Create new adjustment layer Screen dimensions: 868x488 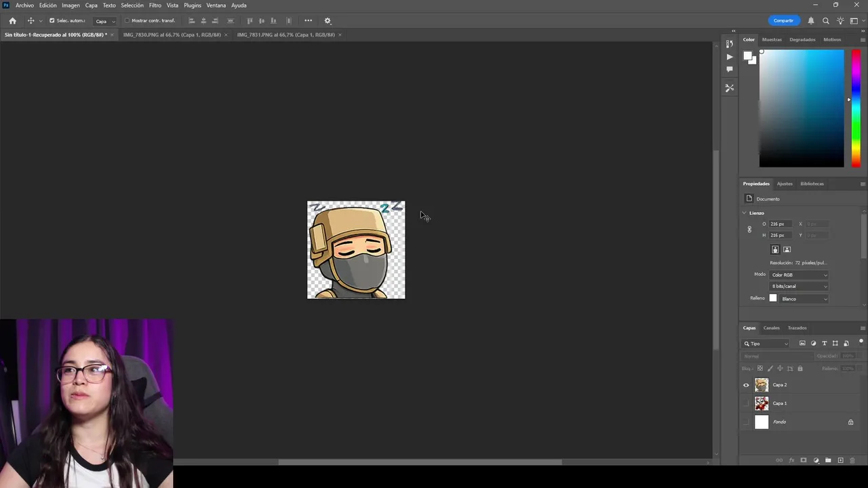tap(816, 460)
